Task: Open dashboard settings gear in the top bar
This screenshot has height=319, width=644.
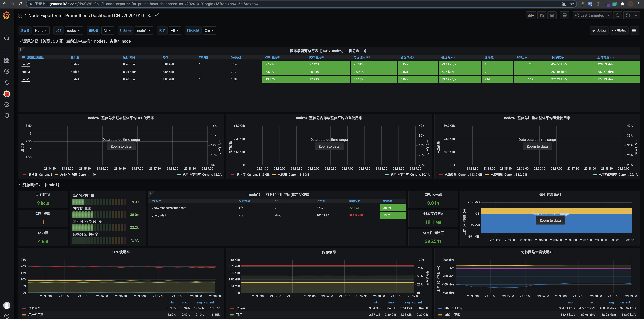Action: click(552, 15)
